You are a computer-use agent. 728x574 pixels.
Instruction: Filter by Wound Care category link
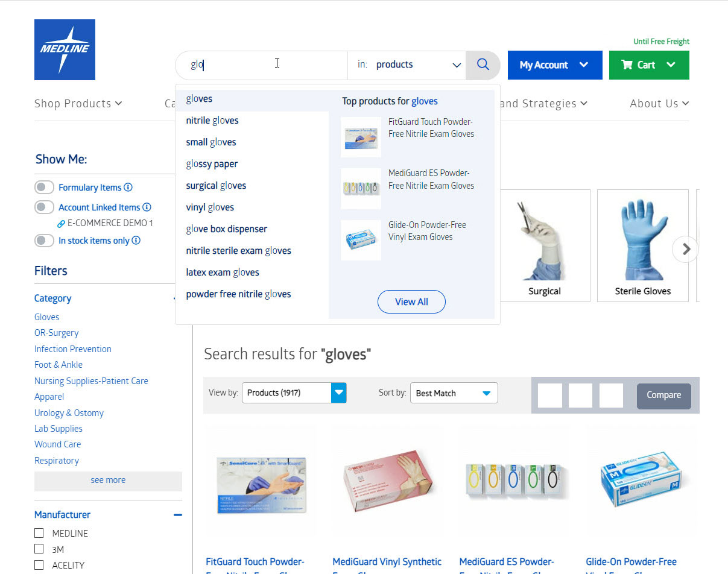(58, 444)
